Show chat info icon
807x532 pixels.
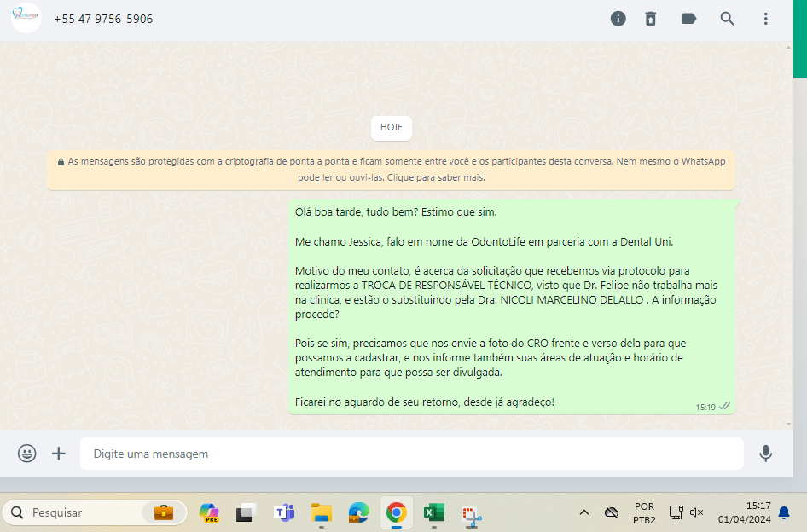tap(618, 19)
